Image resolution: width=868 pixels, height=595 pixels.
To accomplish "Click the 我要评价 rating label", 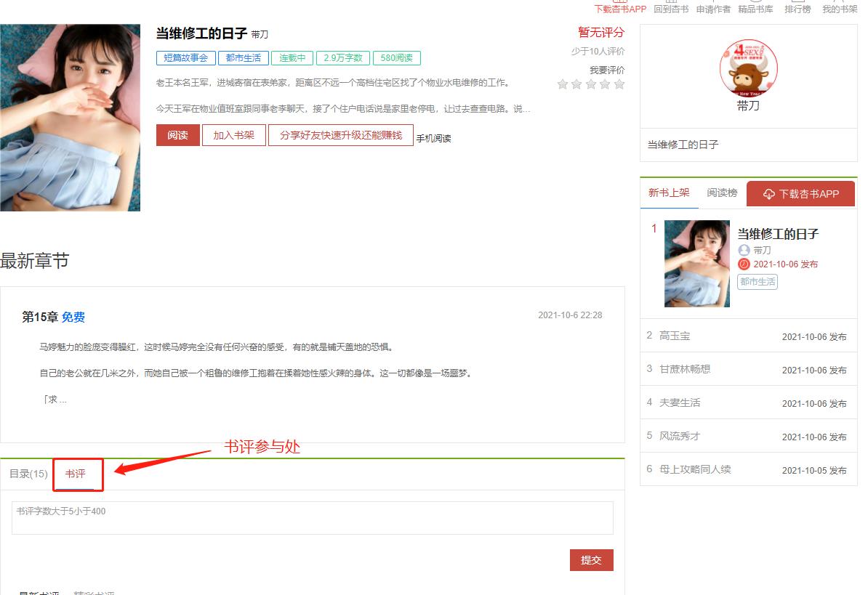I will tap(607, 70).
